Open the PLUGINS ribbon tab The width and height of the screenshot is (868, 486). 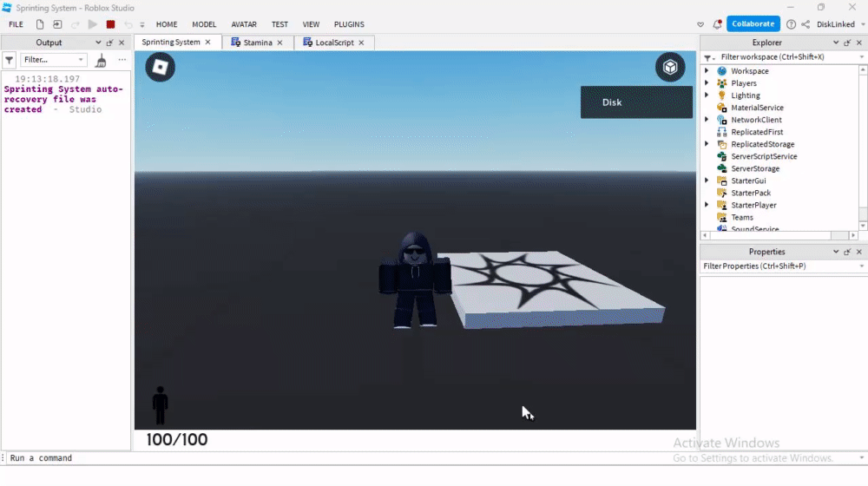tap(349, 24)
